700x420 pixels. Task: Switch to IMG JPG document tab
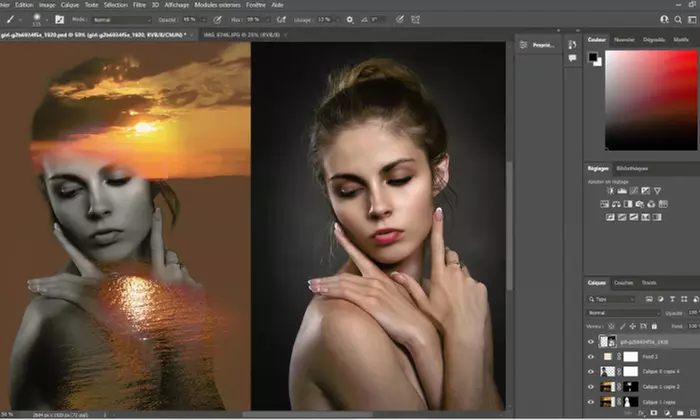click(242, 35)
